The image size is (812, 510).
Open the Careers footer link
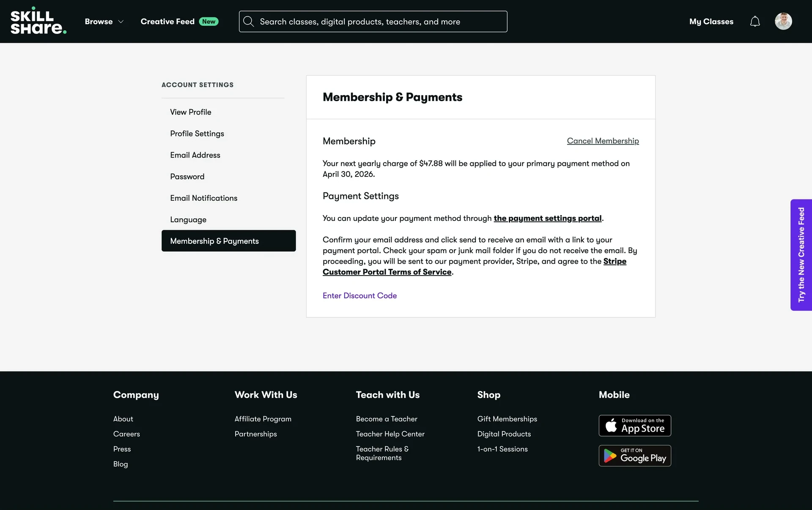[x=126, y=434]
